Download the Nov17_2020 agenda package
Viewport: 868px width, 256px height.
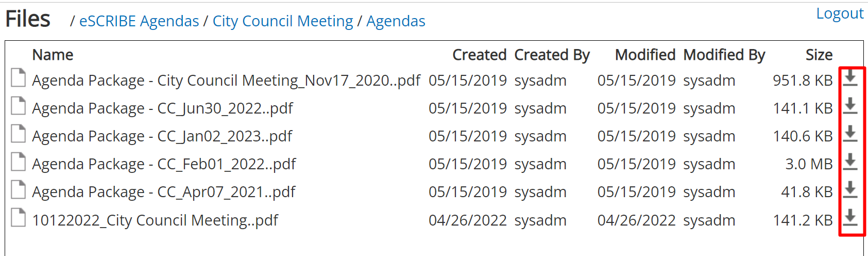[x=850, y=78]
